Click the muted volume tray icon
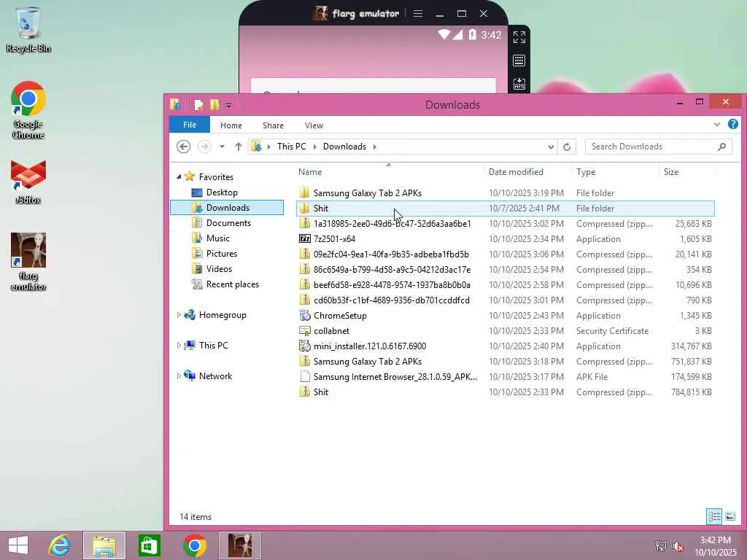The image size is (747, 560). 678,545
